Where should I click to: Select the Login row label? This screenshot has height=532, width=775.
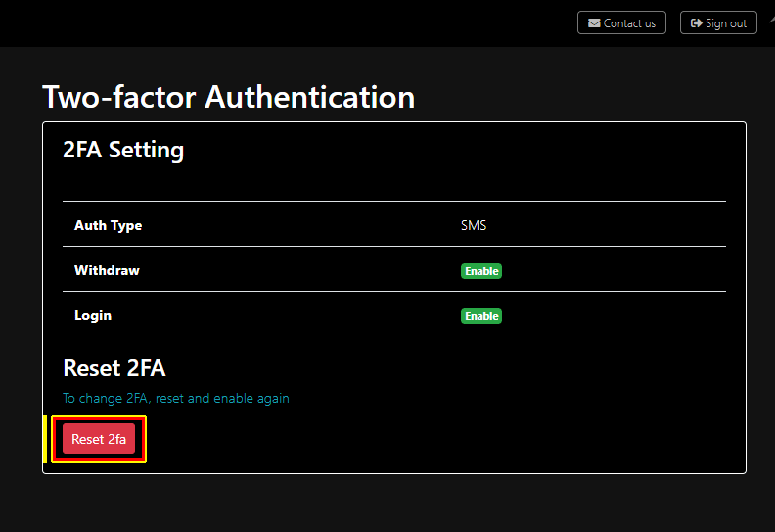(93, 315)
